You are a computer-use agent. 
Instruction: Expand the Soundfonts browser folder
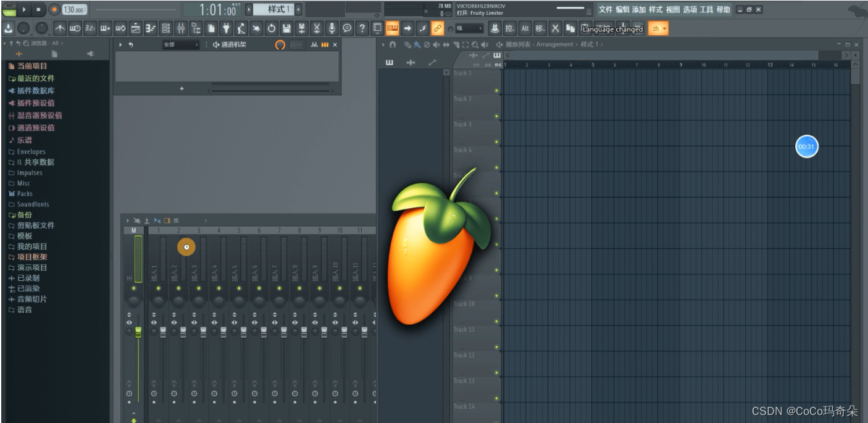point(28,204)
